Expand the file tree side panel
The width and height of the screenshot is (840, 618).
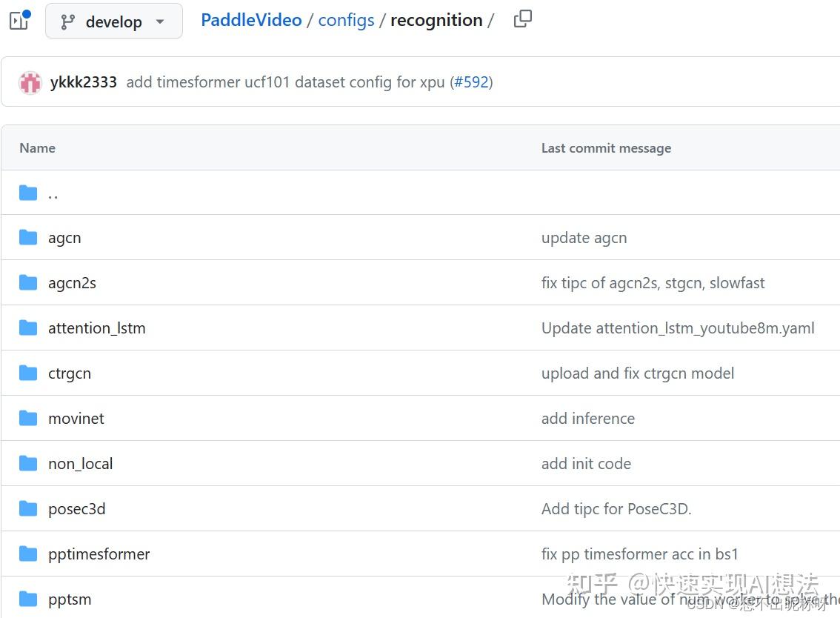click(x=19, y=21)
